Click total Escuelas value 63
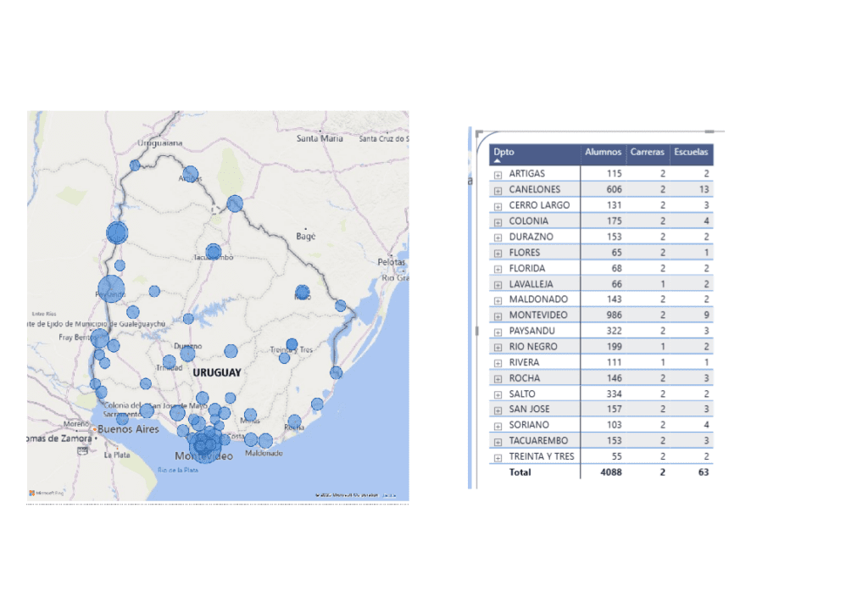868x614 pixels. (x=703, y=472)
